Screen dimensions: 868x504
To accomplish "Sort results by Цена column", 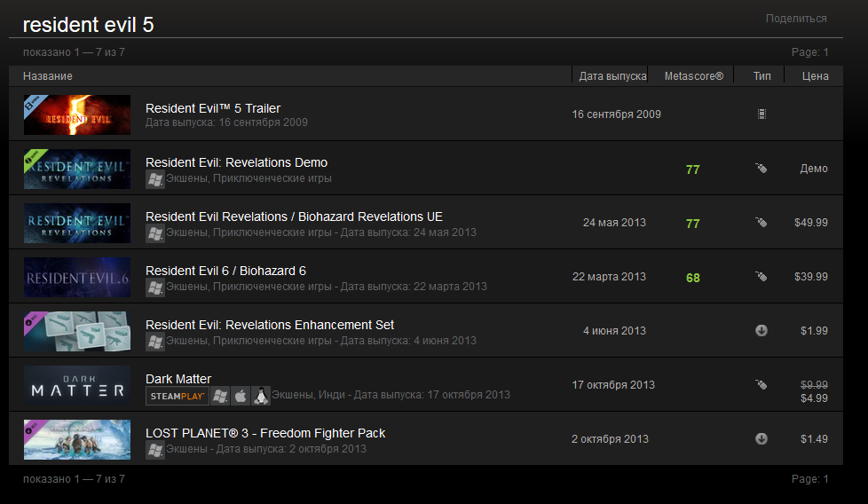I will tap(815, 76).
